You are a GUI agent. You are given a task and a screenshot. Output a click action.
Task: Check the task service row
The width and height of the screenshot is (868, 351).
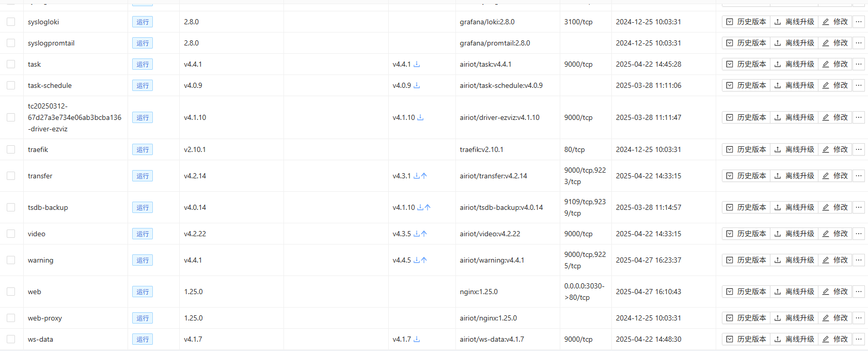(x=11, y=64)
